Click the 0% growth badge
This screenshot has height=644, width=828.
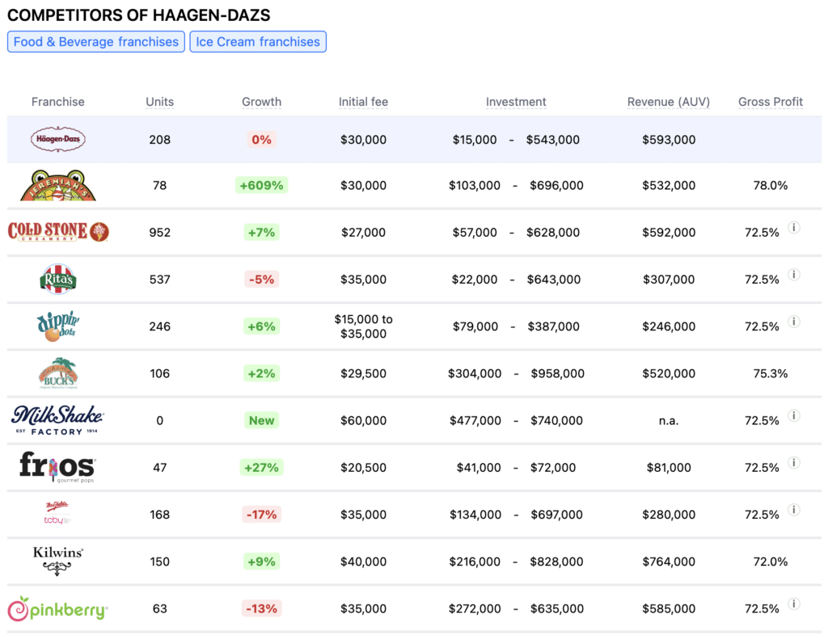261,139
